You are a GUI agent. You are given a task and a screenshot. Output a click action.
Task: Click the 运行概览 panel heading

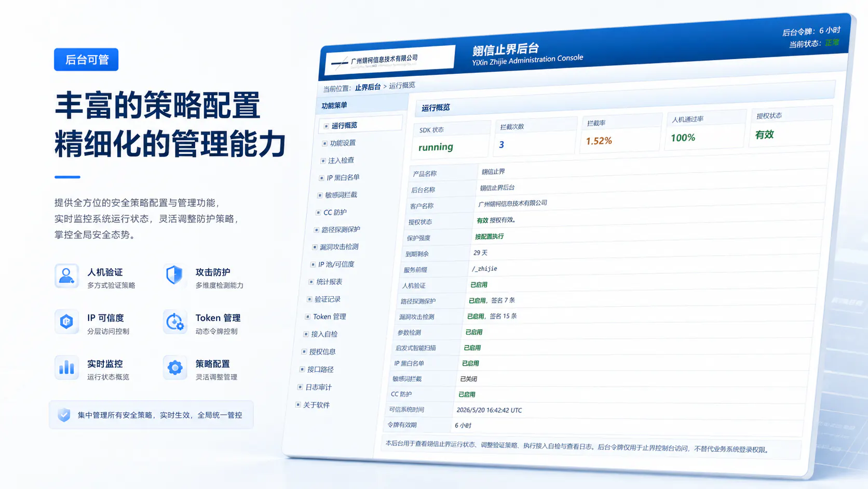(436, 108)
